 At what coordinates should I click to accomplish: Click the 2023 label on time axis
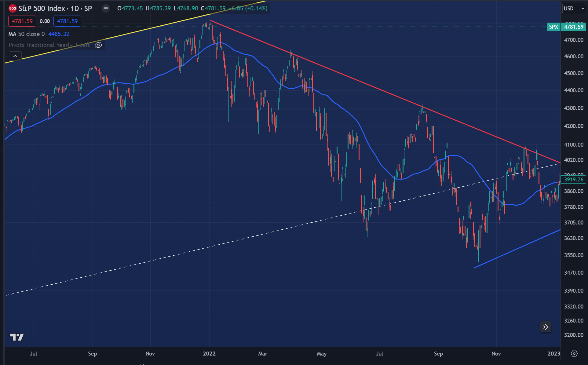tap(553, 354)
